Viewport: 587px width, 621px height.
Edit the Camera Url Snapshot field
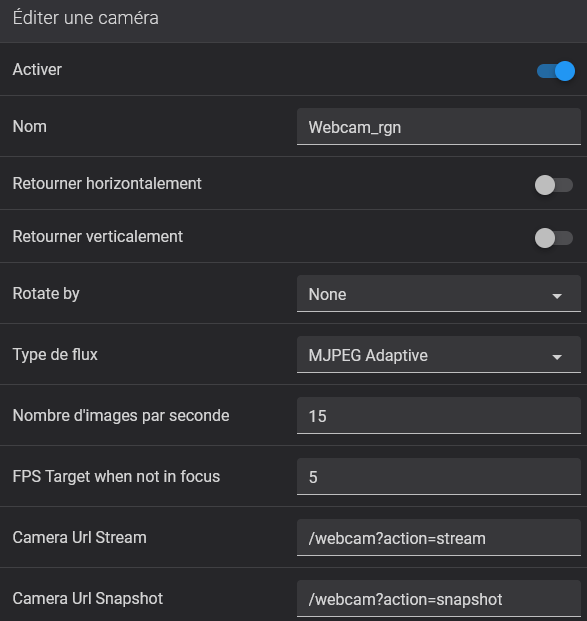tap(439, 598)
